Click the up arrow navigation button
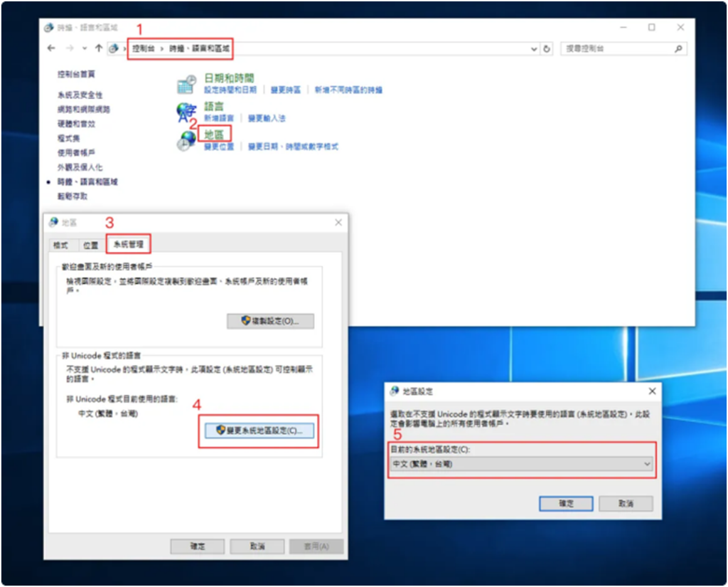728x587 pixels. click(98, 48)
